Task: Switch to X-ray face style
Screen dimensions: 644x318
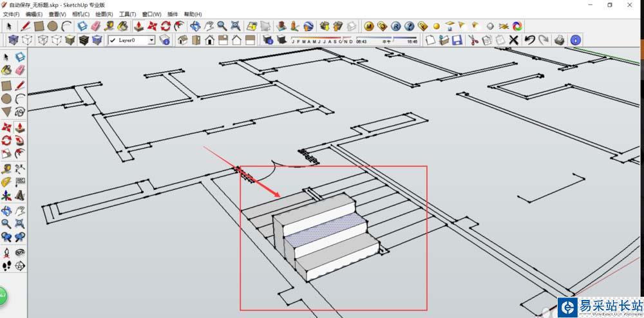Action: (x=14, y=40)
